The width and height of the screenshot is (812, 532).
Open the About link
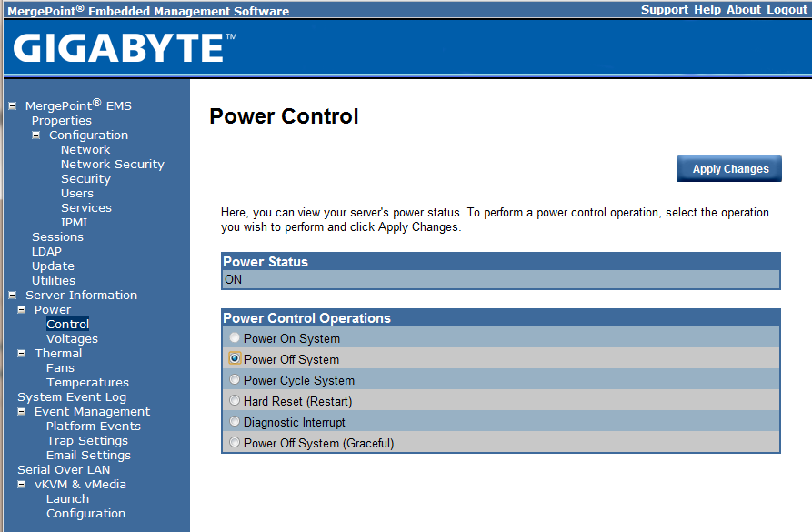[x=744, y=10]
